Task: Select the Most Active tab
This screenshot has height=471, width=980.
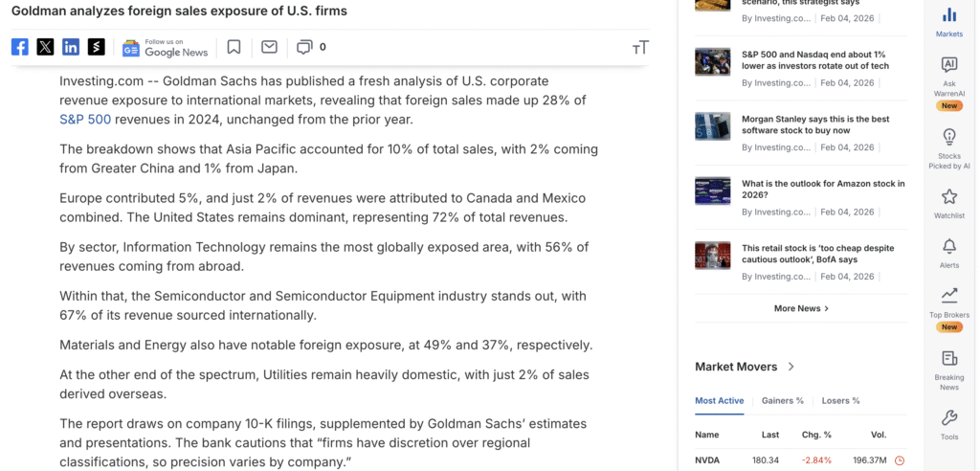Action: tap(719, 400)
